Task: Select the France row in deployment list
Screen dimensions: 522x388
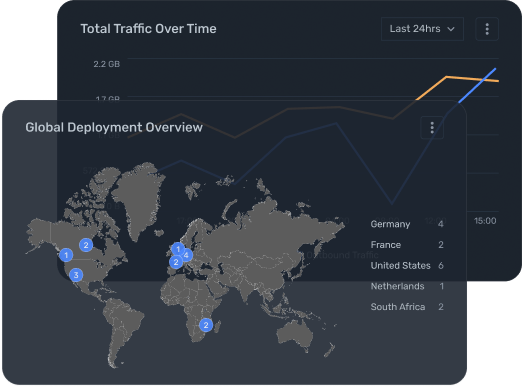Action: pyautogui.click(x=407, y=245)
